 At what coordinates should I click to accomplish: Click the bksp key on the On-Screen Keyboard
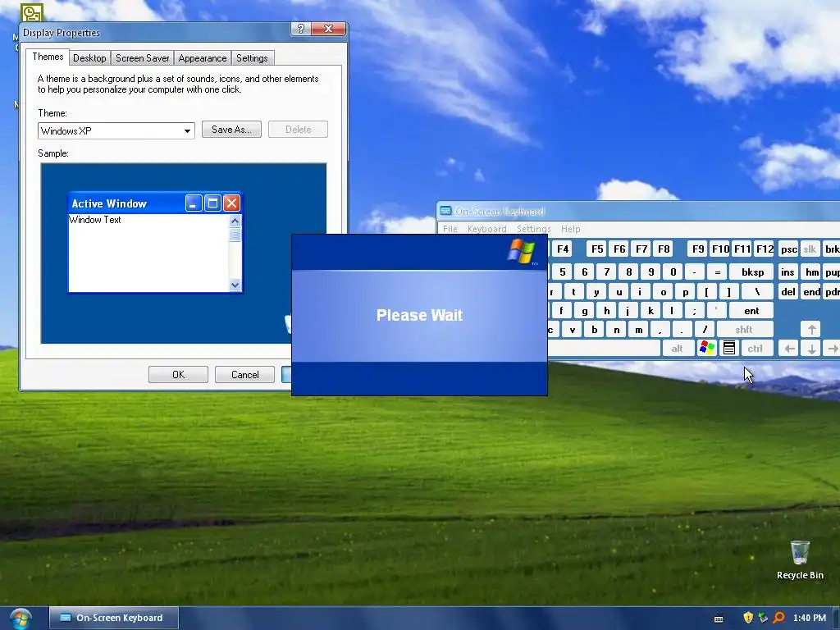[752, 272]
